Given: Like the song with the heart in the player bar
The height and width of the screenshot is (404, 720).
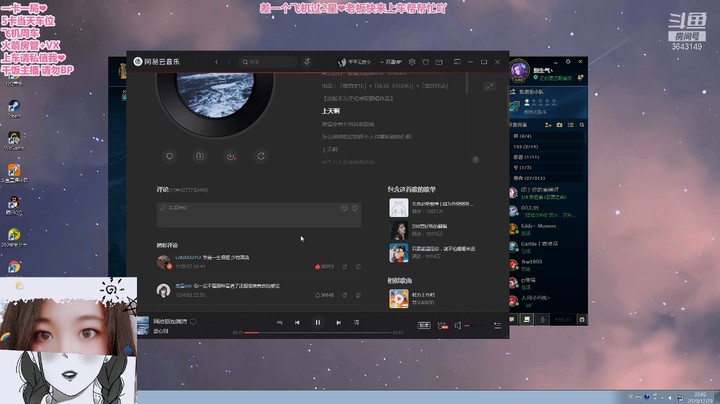Looking at the screenshot, I should point(193,321).
